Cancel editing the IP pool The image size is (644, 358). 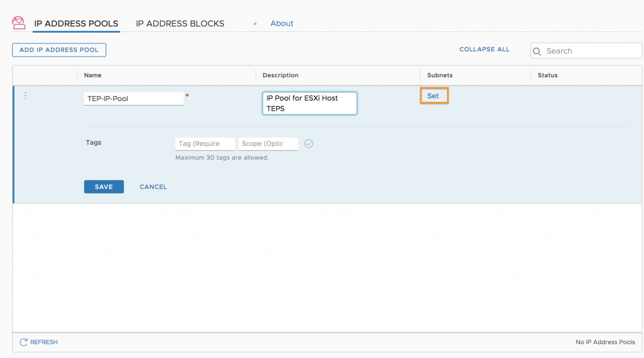point(153,187)
